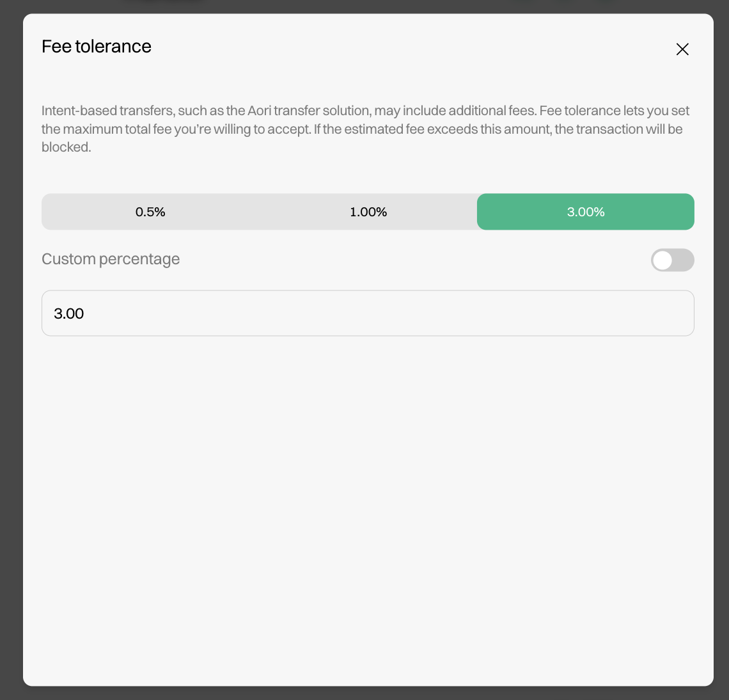Choose the 1.00% fee tolerance option
Screen dimensions: 729x700
coord(368,212)
